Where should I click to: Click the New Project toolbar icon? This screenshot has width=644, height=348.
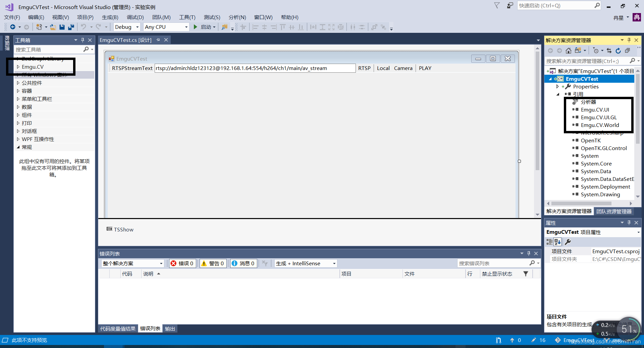(39, 27)
